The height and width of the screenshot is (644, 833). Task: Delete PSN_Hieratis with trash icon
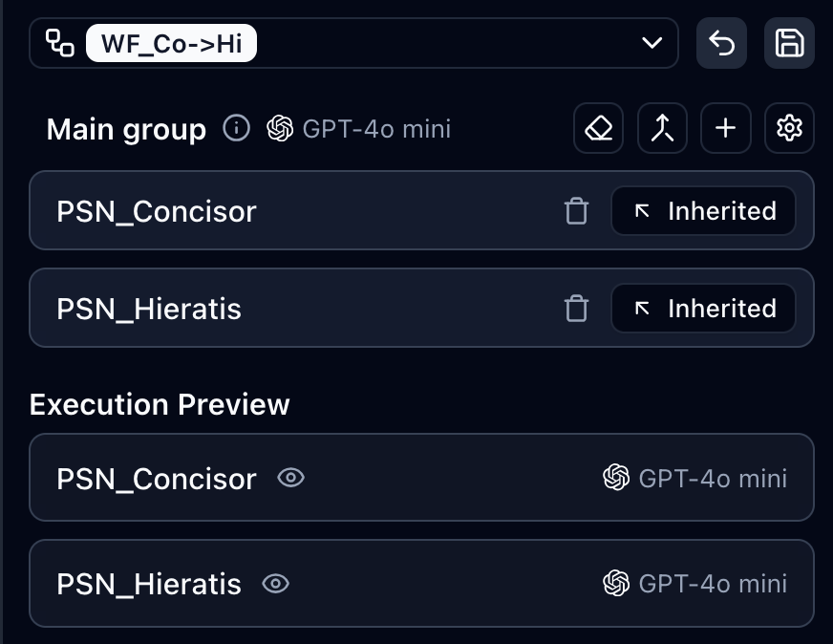pyautogui.click(x=576, y=309)
